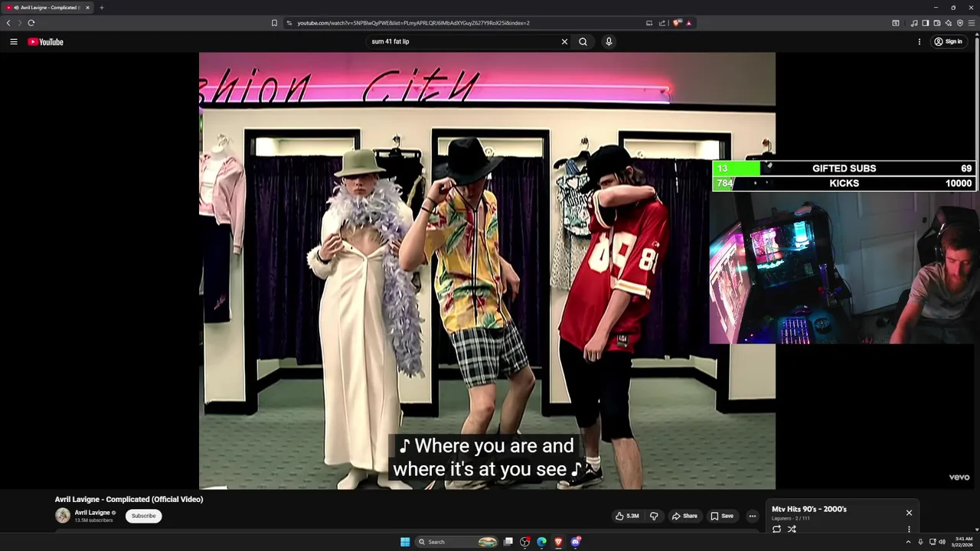The height and width of the screenshot is (551, 980).
Task: Show hidden system tray icons
Action: tap(908, 542)
